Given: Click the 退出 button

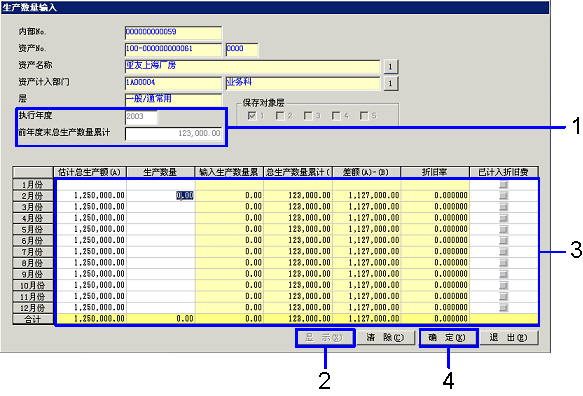Looking at the screenshot, I should coord(509,338).
